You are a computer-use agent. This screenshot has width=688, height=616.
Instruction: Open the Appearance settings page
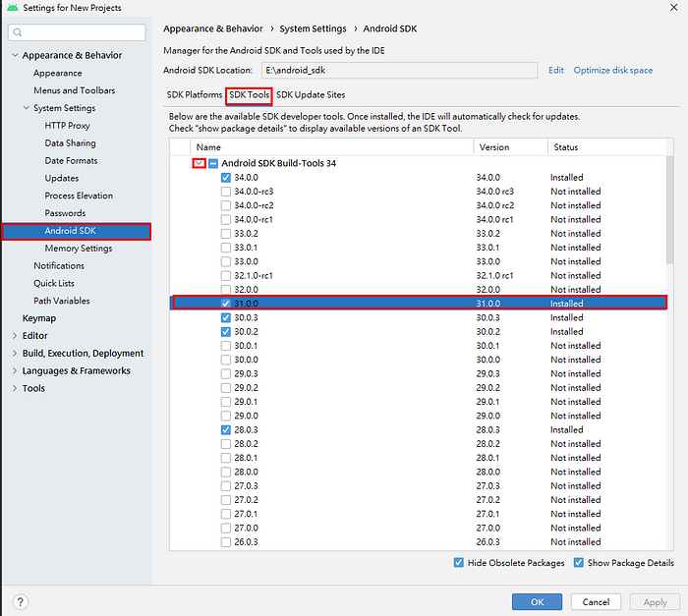(x=57, y=73)
